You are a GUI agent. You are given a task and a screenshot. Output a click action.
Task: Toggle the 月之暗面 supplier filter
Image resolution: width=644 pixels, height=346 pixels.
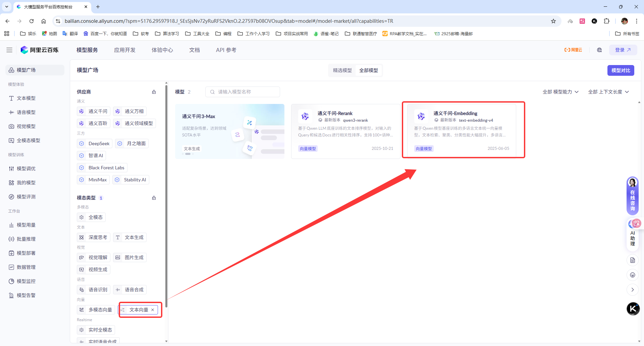click(132, 143)
